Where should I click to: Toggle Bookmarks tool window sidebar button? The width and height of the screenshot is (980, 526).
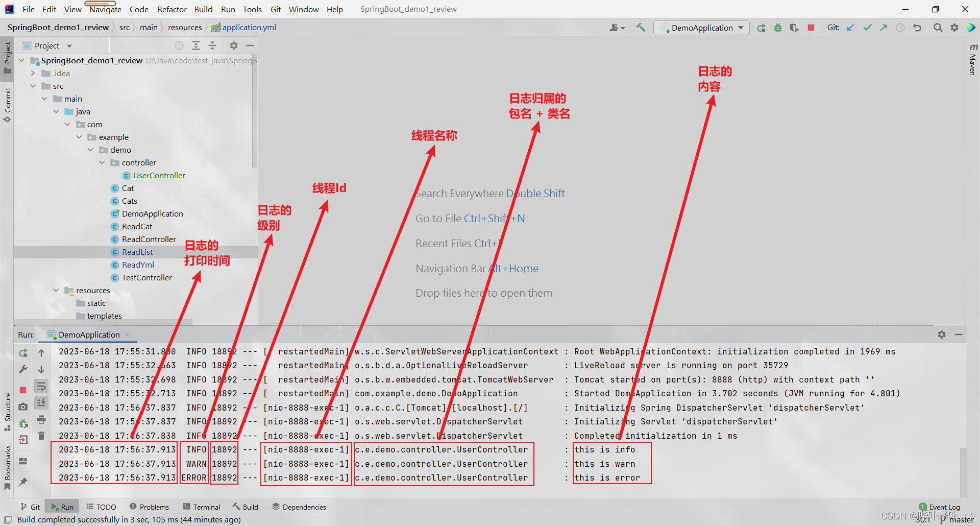(x=7, y=467)
